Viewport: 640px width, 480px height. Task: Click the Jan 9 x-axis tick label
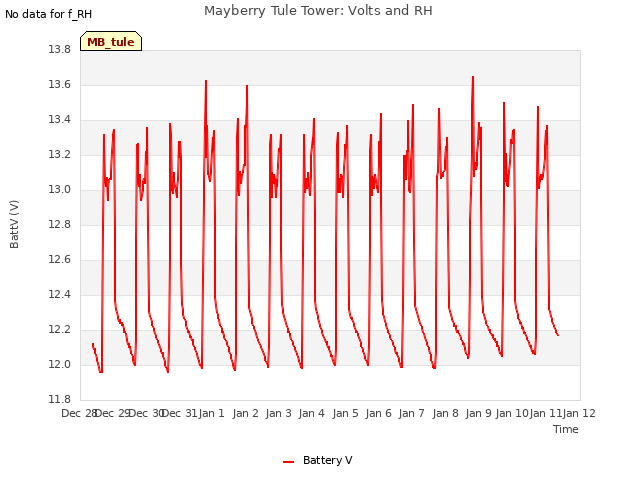point(478,413)
